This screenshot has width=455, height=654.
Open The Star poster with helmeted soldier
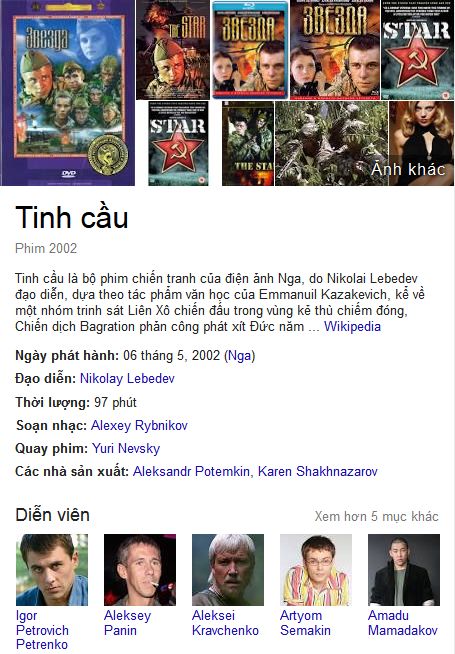click(x=173, y=50)
